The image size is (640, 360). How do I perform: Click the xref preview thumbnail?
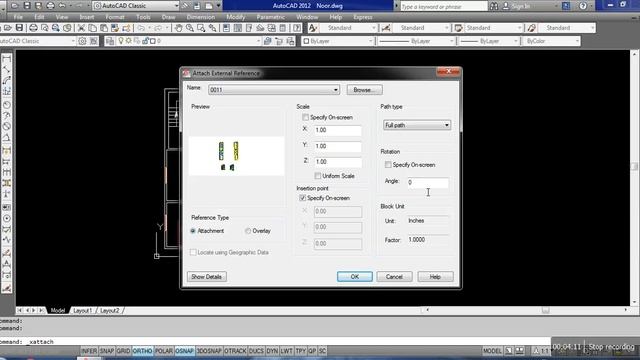[236, 156]
